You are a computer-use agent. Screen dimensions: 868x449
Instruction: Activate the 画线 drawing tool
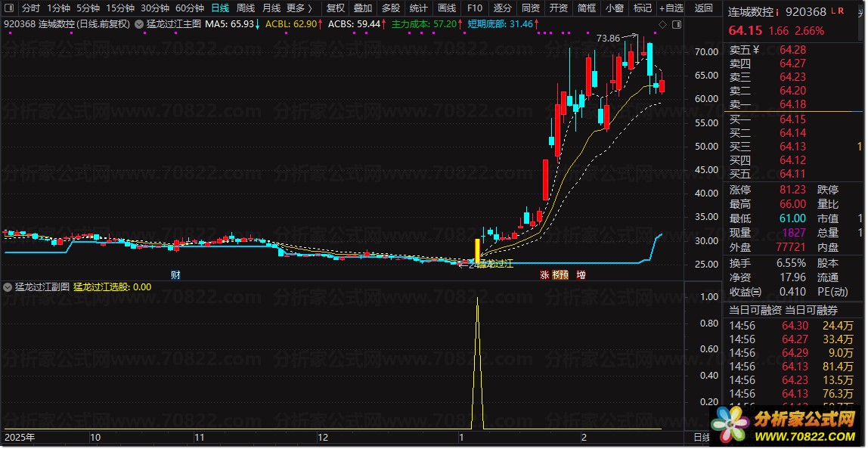[x=447, y=8]
